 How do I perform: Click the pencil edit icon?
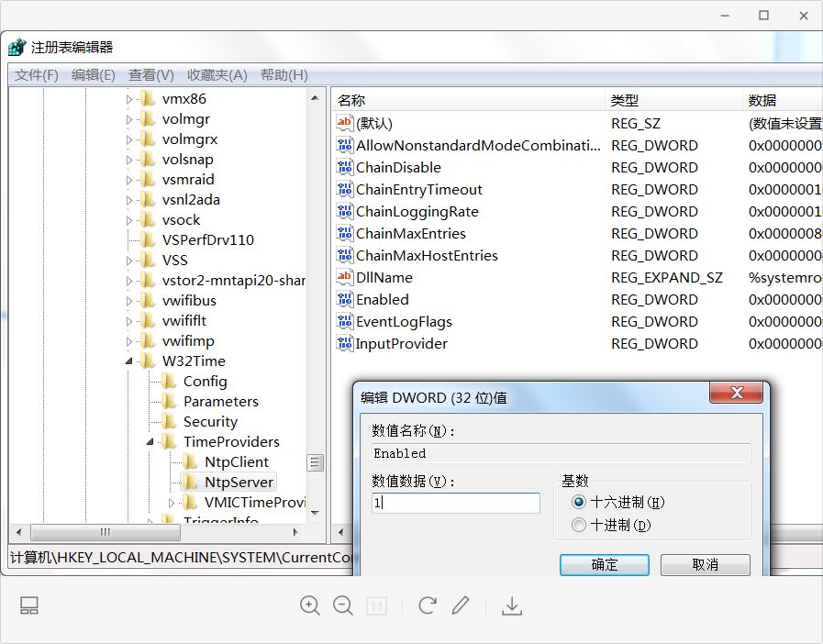461,605
